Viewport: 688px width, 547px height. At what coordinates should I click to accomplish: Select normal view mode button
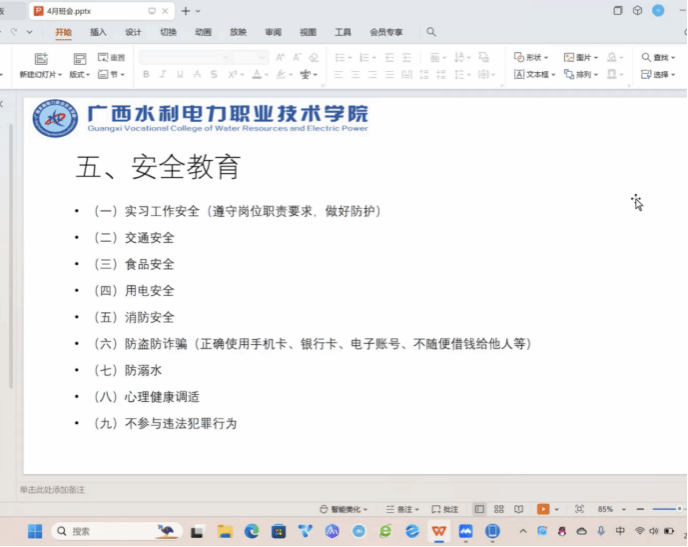(480, 509)
